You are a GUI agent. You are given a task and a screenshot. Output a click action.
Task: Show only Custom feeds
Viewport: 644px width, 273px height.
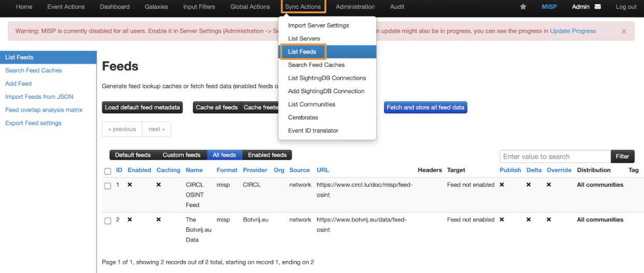(181, 155)
